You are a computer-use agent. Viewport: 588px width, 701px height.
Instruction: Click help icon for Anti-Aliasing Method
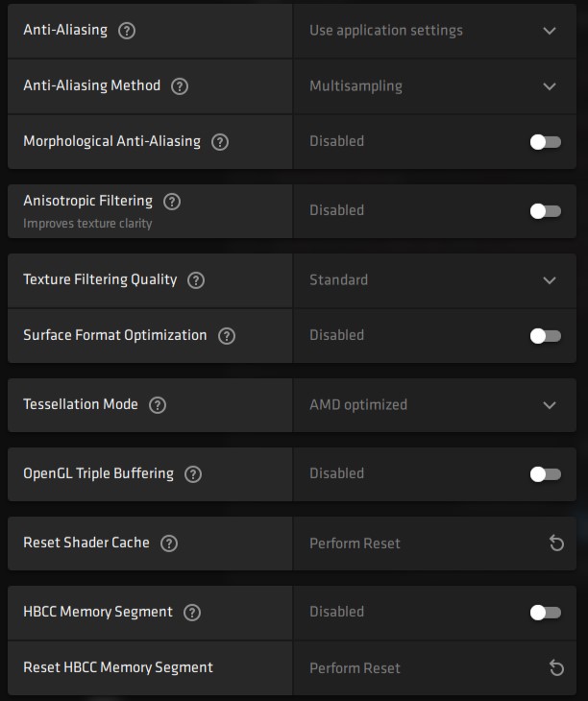pos(180,85)
